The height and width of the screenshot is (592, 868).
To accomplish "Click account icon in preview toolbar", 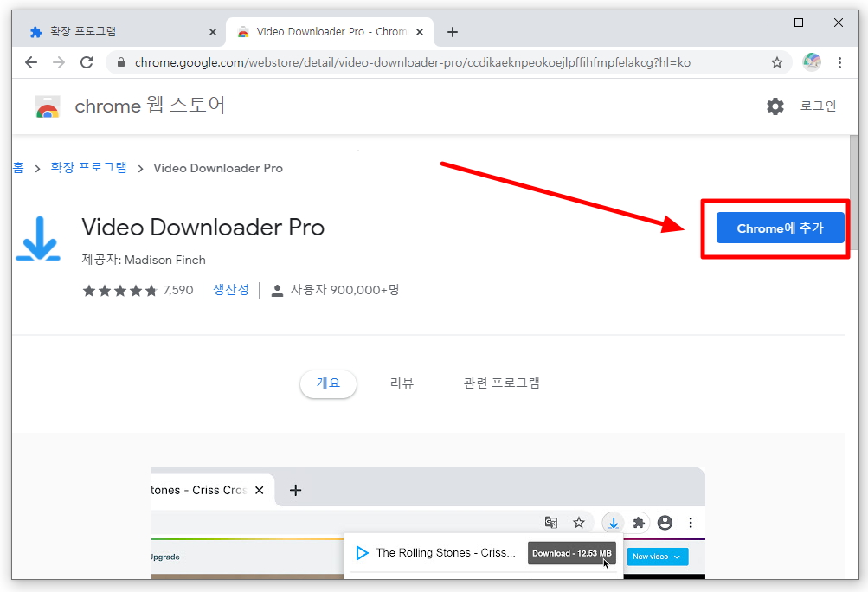I will point(665,522).
